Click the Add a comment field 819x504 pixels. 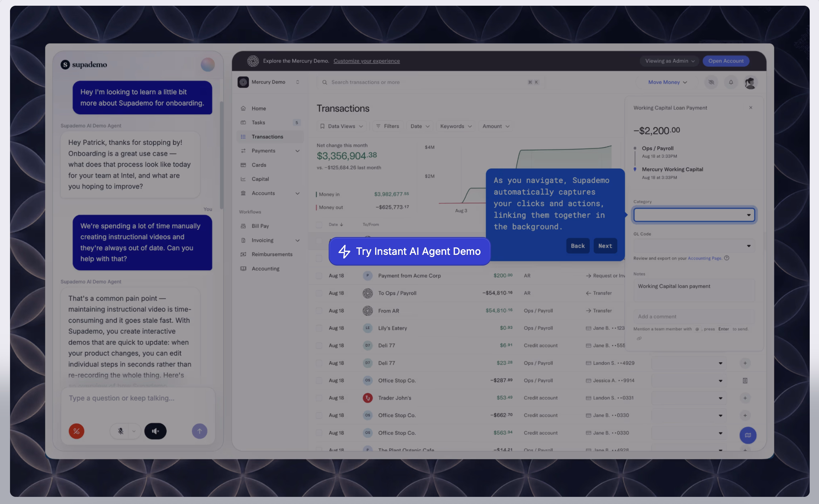tap(694, 316)
